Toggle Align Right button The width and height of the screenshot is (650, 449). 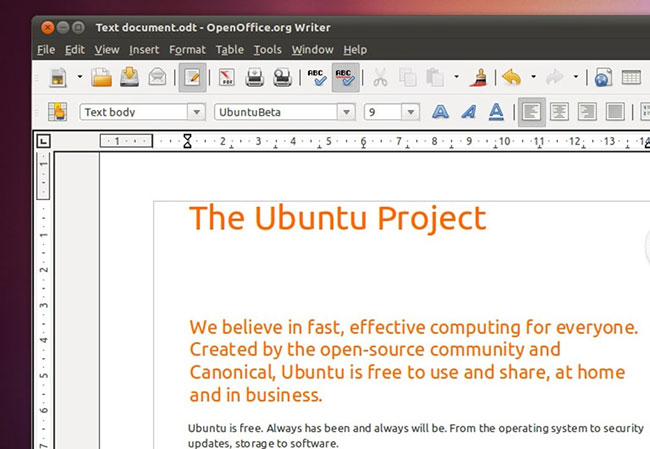point(587,112)
